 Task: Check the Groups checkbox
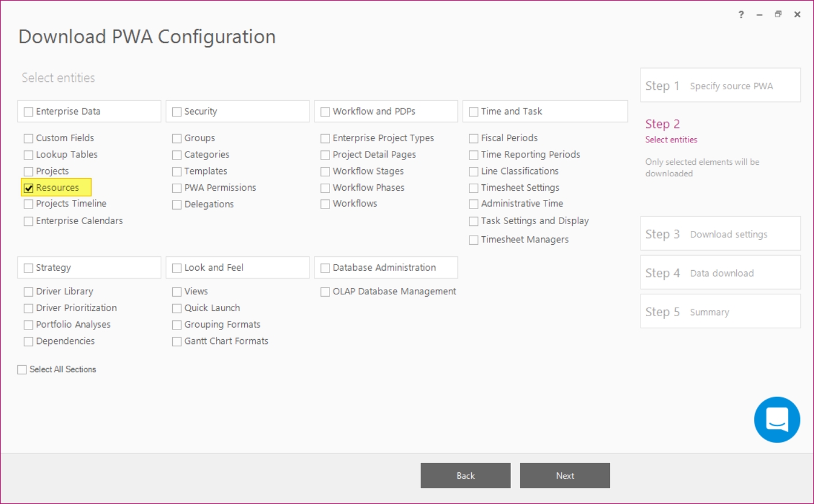coord(177,138)
